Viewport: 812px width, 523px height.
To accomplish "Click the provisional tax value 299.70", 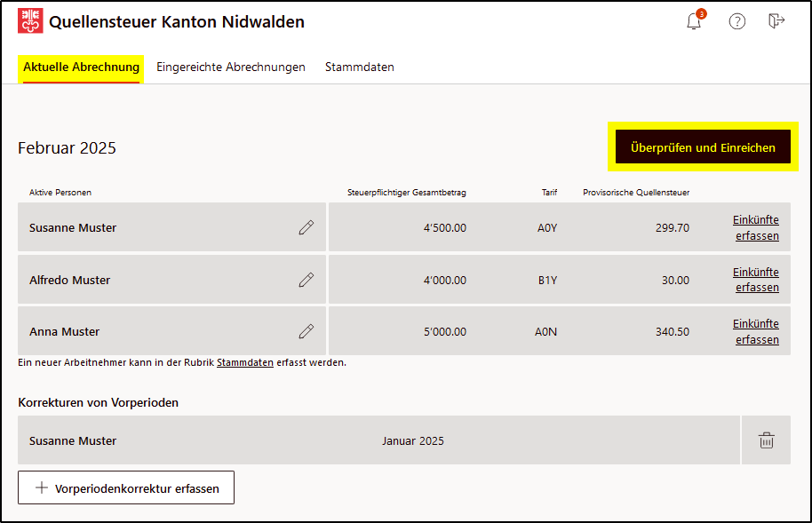I will click(x=673, y=228).
